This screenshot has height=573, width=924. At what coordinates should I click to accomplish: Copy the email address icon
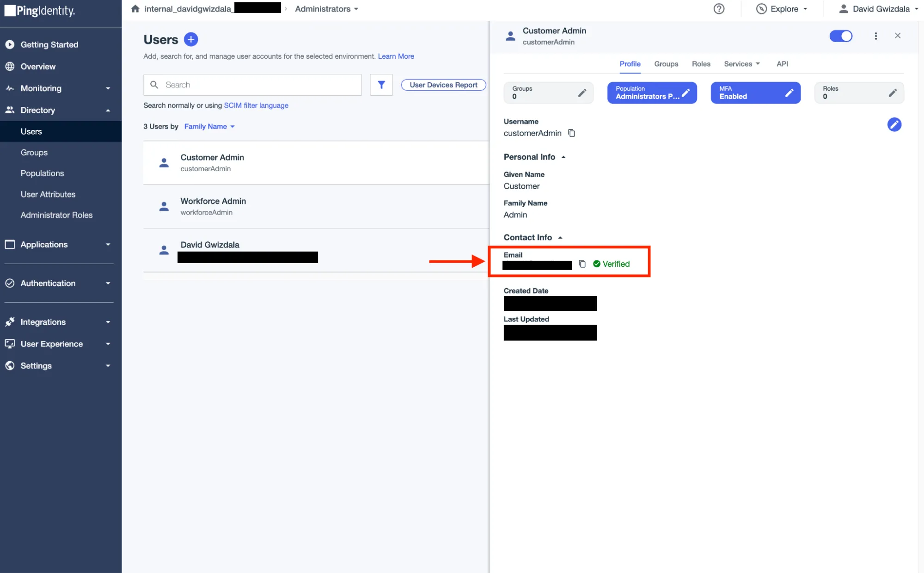tap(582, 264)
